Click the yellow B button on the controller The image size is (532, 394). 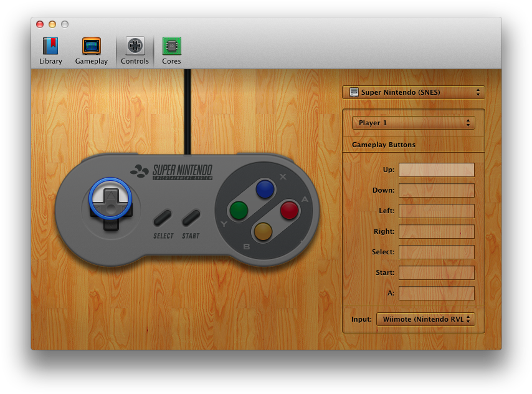[x=263, y=231]
